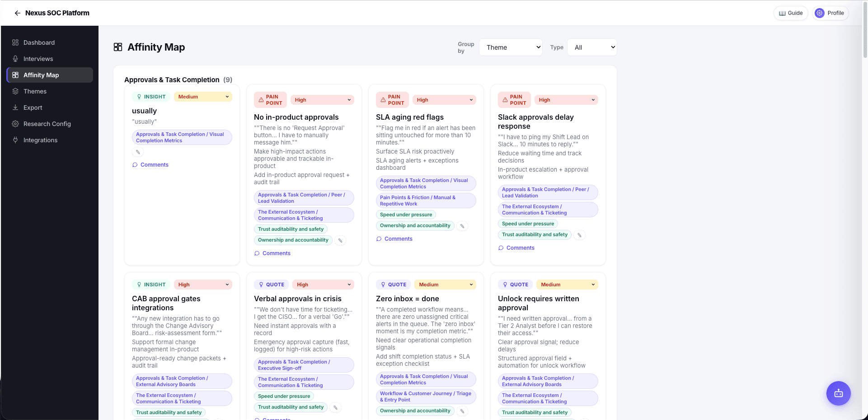
Task: Click the back arrow beside Nexus SOC Platform
Action: click(x=17, y=13)
